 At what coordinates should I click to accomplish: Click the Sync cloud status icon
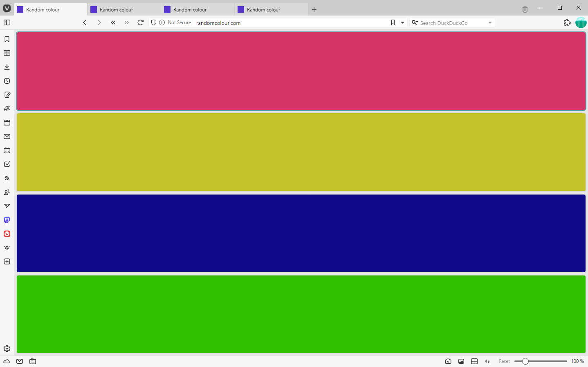click(x=7, y=361)
